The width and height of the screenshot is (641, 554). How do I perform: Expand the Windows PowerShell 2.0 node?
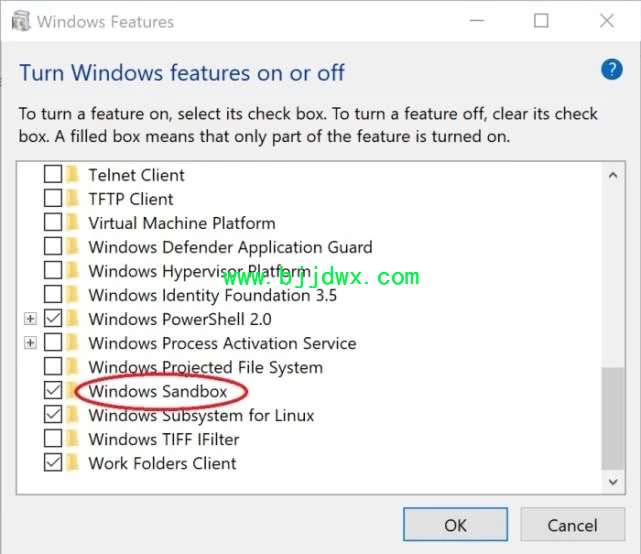30,318
